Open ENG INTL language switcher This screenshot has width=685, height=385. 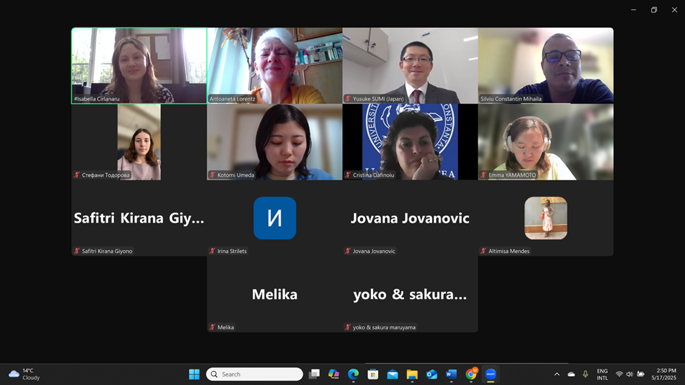tap(602, 375)
